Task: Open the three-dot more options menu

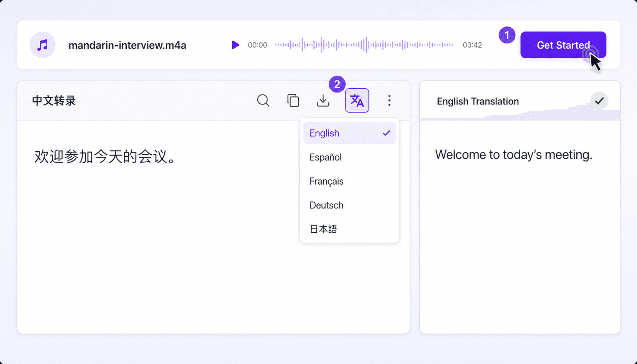Action: (389, 101)
